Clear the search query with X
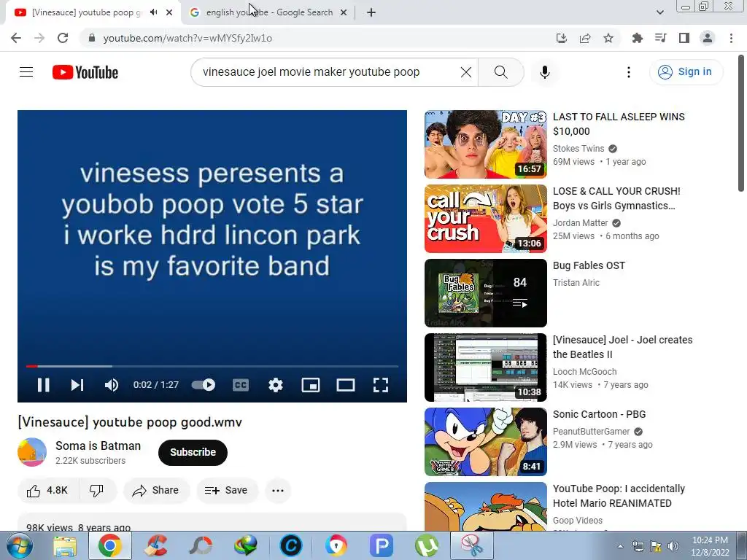This screenshot has height=560, width=747. [x=466, y=72]
